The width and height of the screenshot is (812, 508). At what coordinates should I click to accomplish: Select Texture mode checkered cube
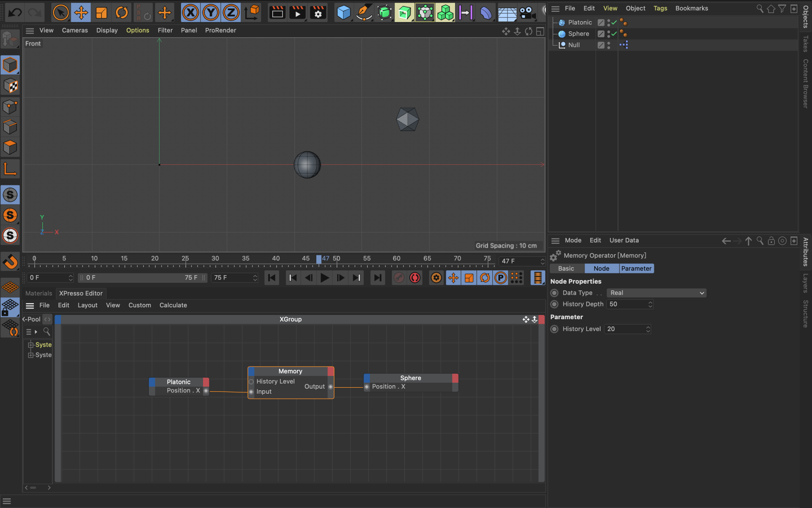click(10, 86)
